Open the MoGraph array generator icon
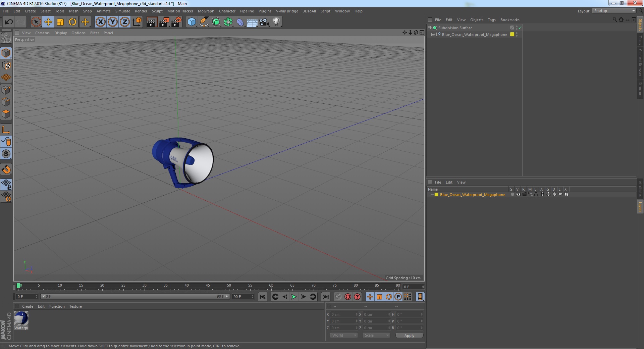 (x=228, y=22)
